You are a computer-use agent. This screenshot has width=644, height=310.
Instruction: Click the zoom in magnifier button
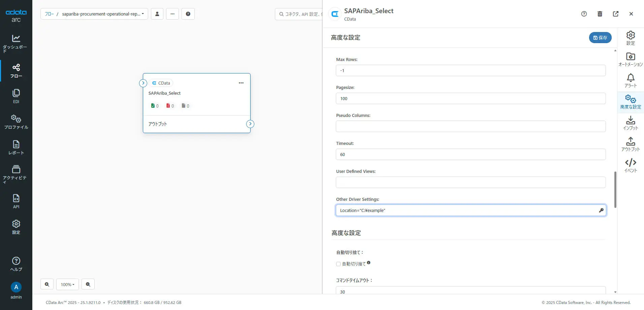click(x=47, y=284)
